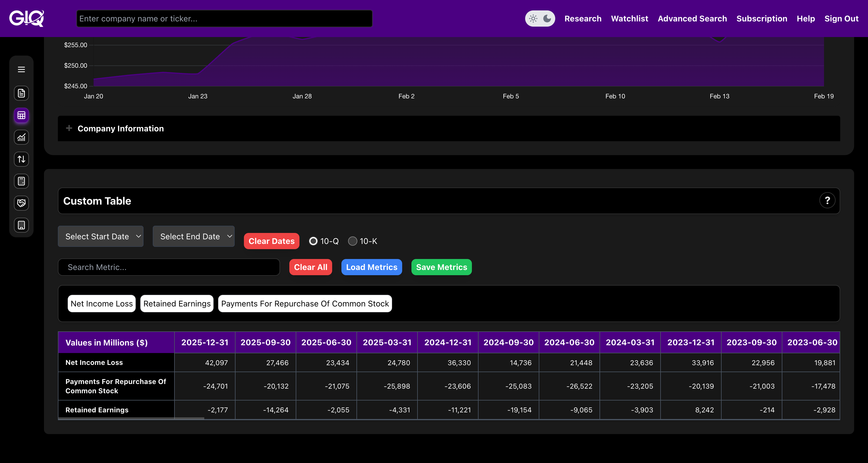Image resolution: width=868 pixels, height=463 pixels.
Task: Select the 10-K radio button
Action: pos(352,241)
